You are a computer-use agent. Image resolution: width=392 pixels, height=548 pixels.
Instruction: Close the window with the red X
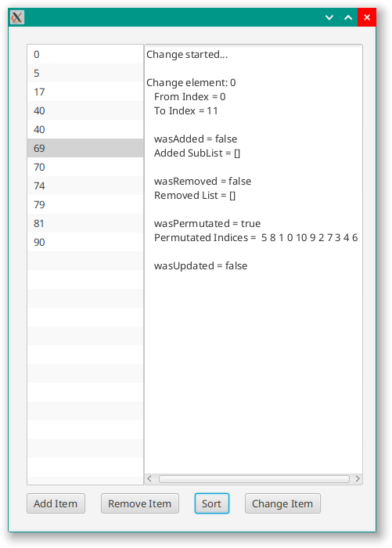click(367, 17)
